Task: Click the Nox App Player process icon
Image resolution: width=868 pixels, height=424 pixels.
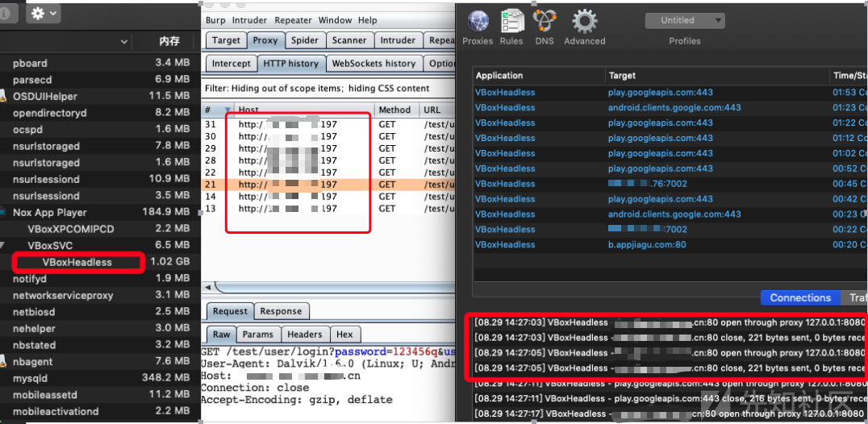Action: click(3, 213)
